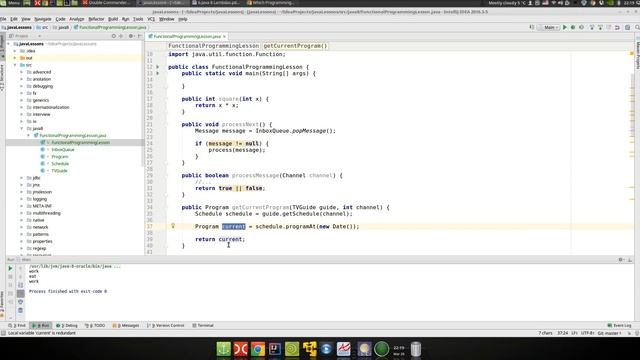
Task: Select the out folder in project tree
Action: pyautogui.click(x=29, y=58)
